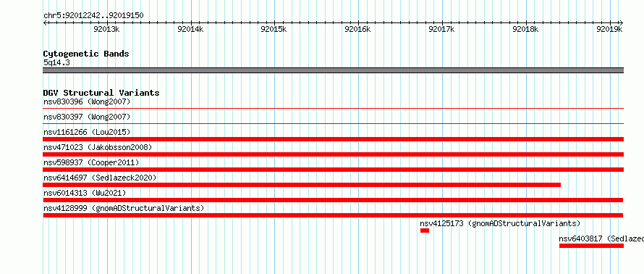Click the red bar under nsv598937
The image size is (644, 274).
[334, 170]
